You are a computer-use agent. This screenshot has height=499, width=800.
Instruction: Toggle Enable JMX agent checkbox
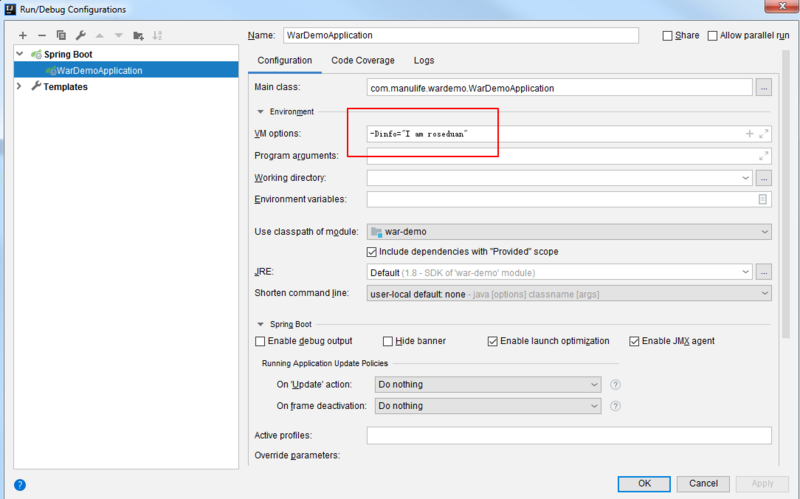point(634,341)
